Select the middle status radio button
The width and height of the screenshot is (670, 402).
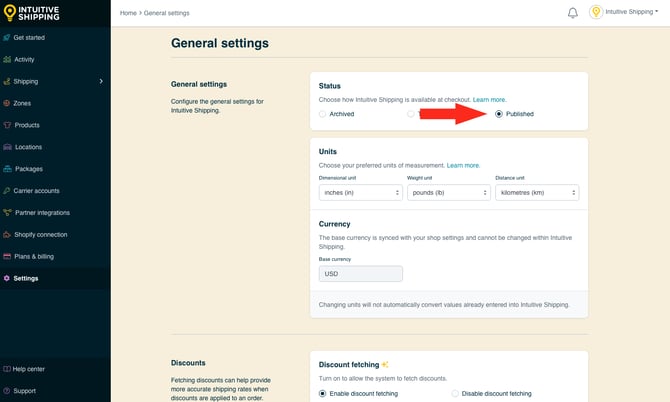[411, 114]
